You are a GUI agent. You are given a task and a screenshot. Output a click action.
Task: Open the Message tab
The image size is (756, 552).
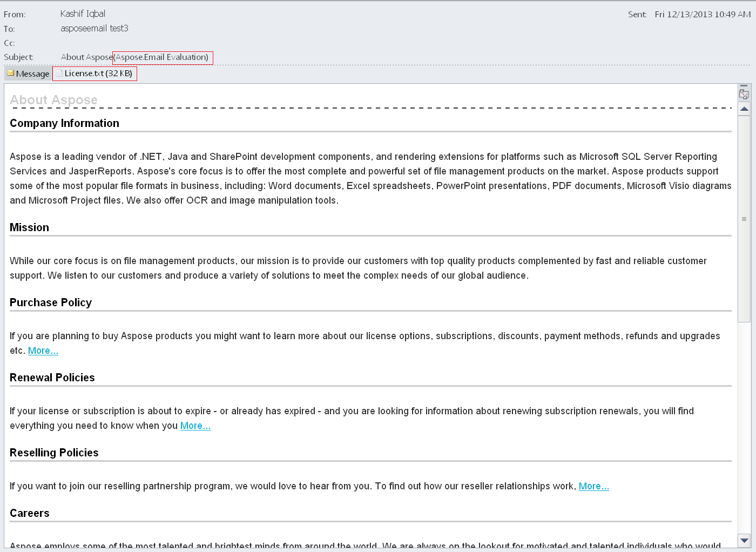coord(28,73)
